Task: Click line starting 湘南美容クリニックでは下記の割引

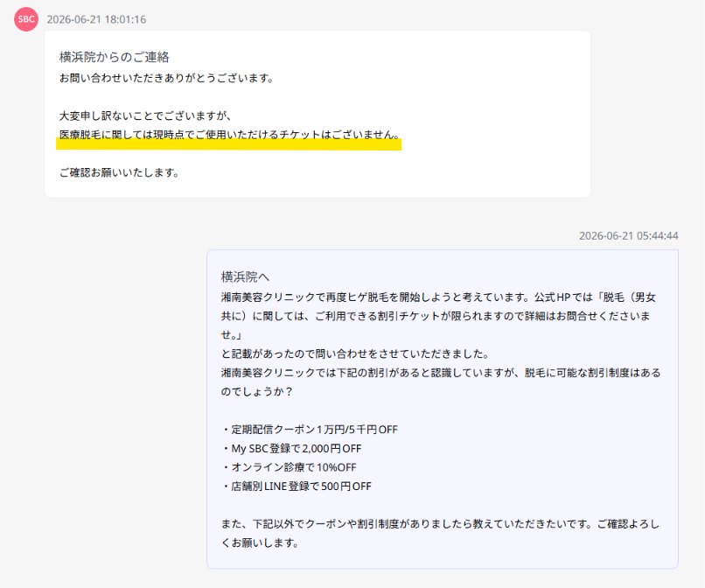Action: [x=441, y=373]
